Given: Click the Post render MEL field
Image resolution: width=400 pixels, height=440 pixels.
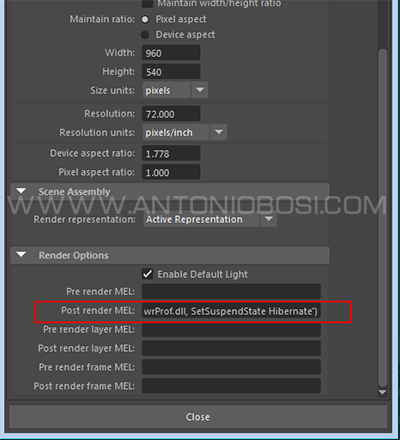Looking at the screenshot, I should (x=231, y=311).
